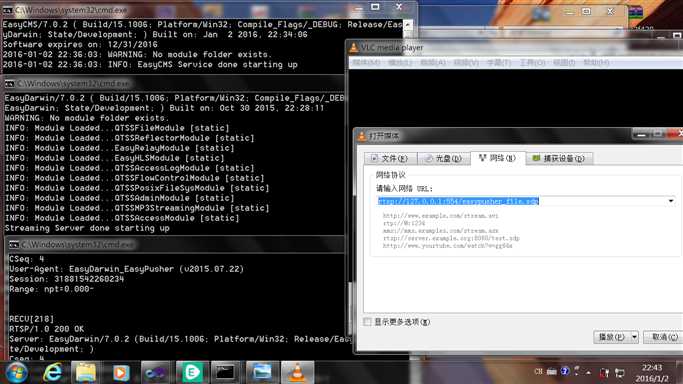Click 'Software expires on: 12/31/2016' line
Viewport: 683px width, 384px height.
(80, 44)
